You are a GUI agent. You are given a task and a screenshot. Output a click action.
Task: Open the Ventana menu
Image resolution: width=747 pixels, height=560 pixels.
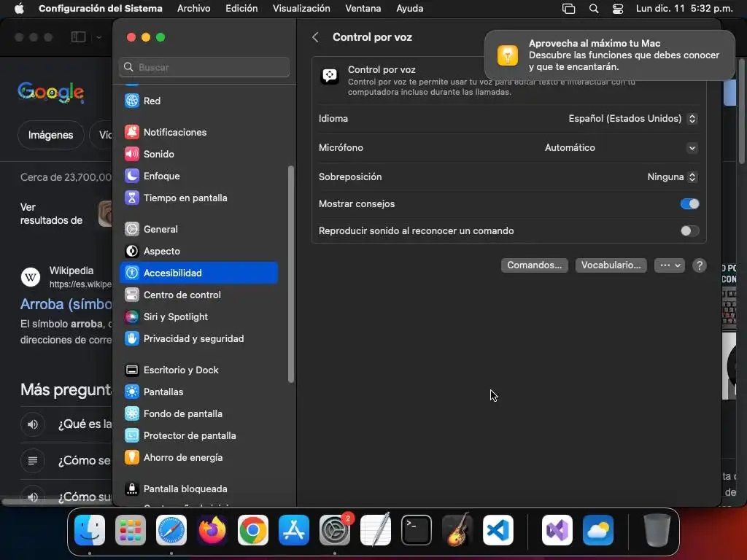pos(363,8)
